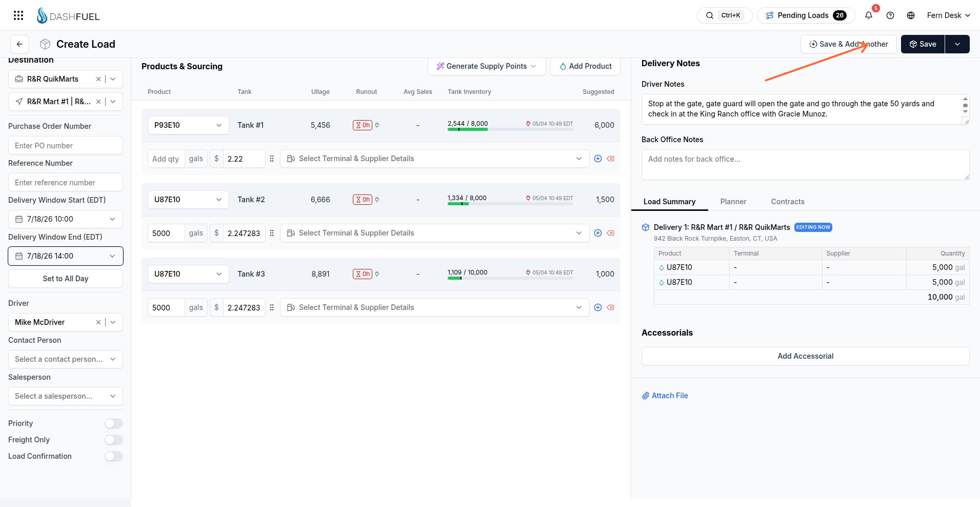This screenshot has height=507, width=980.
Task: Click plug icon next to Tank #1 runout
Action: click(377, 125)
